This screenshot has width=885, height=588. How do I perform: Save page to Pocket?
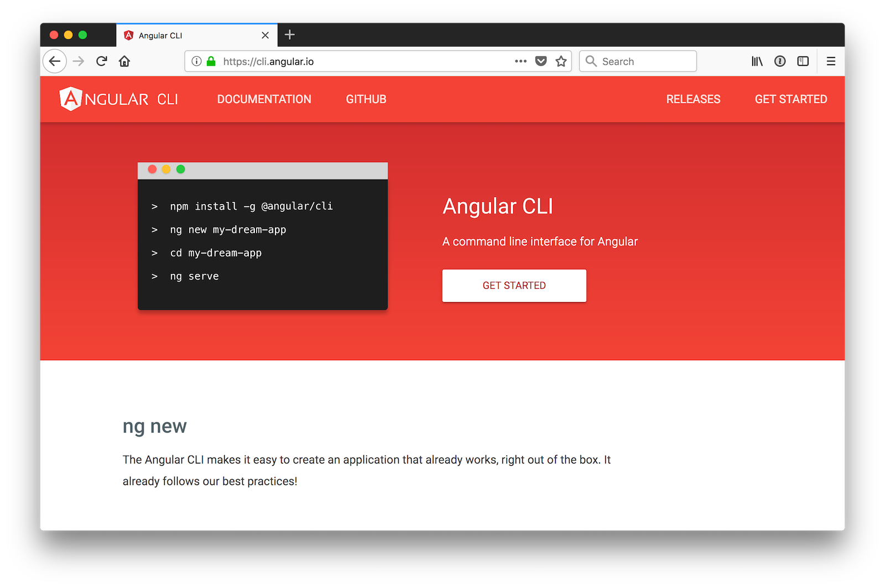[541, 61]
